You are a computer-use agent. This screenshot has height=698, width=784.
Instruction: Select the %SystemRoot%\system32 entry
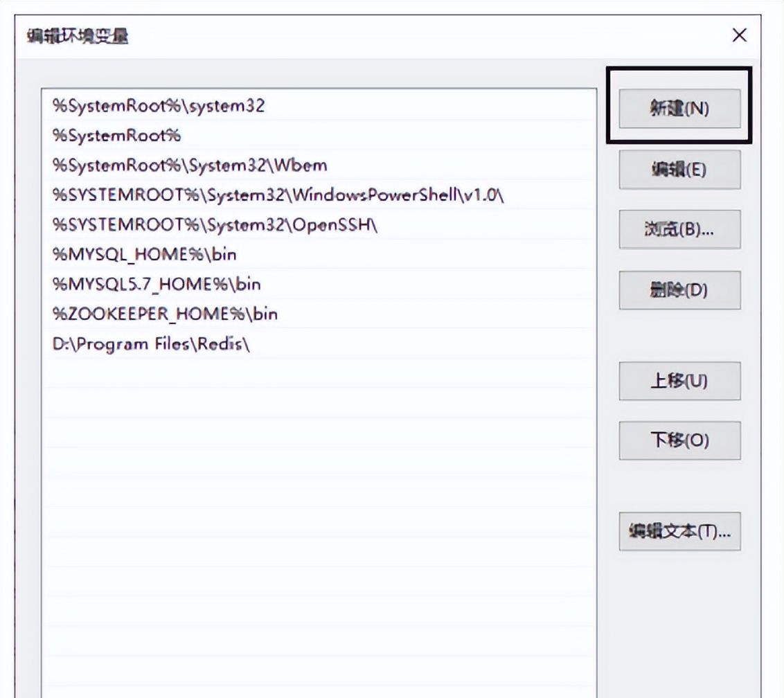tap(319, 106)
